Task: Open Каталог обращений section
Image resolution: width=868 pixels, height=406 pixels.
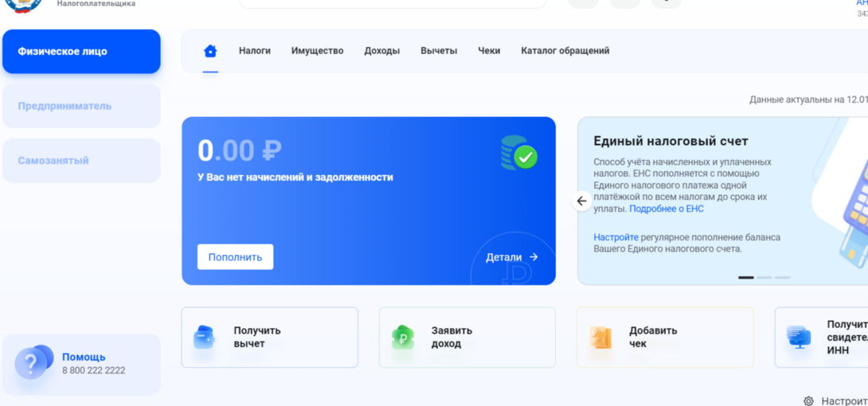Action: [565, 51]
